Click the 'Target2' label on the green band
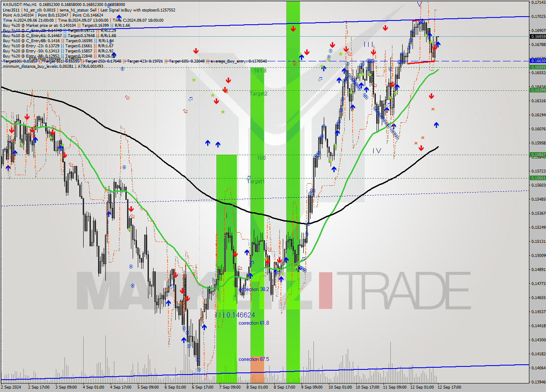The width and height of the screenshot is (546, 392). click(258, 93)
